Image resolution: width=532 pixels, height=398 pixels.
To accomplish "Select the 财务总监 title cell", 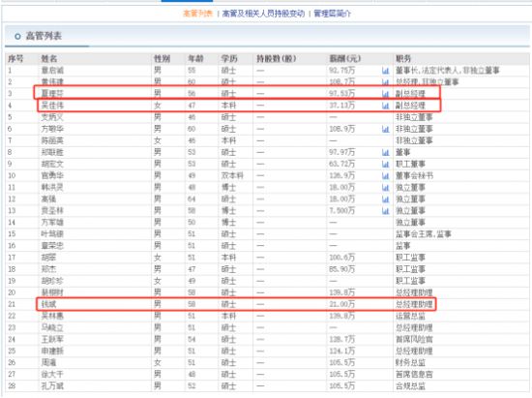I will 410,363.
